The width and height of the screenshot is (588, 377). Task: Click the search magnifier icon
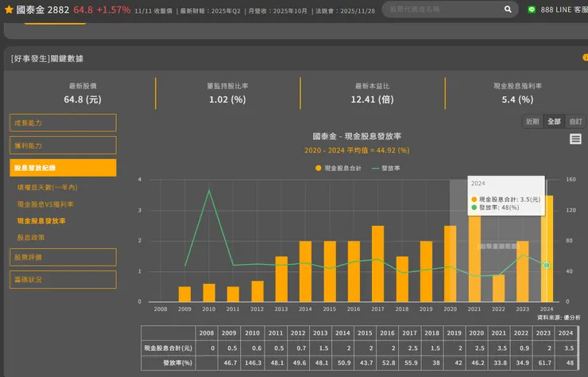tap(508, 9)
